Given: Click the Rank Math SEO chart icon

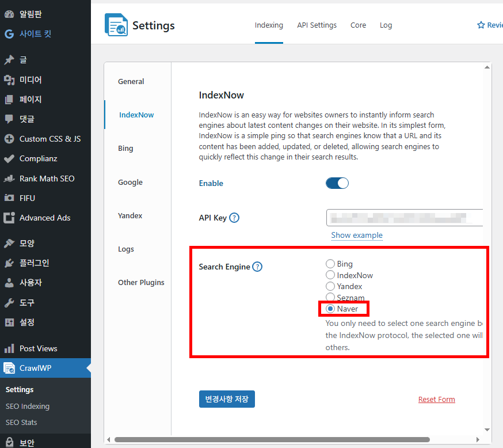Looking at the screenshot, I should click(x=9, y=179).
